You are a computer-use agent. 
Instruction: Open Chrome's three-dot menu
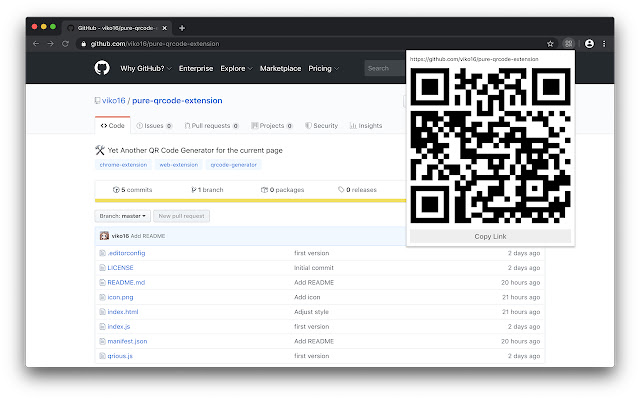pyautogui.click(x=603, y=44)
